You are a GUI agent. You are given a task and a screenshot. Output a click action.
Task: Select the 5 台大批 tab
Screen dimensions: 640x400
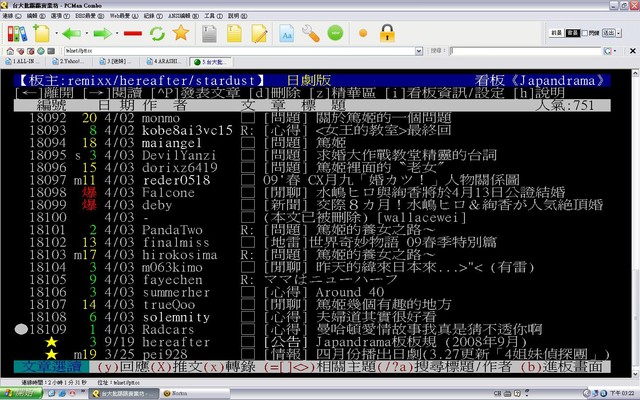click(x=211, y=62)
